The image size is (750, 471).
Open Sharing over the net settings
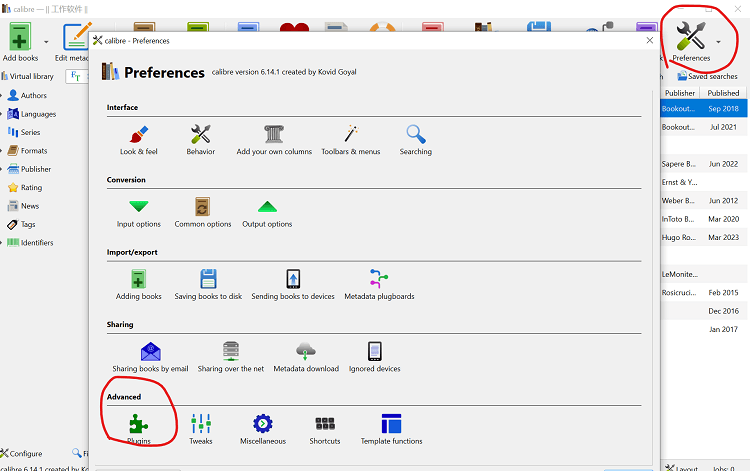click(x=231, y=357)
